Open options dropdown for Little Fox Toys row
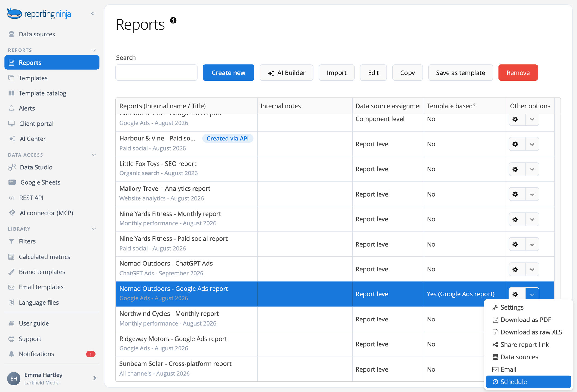577x392 pixels. coord(532,169)
